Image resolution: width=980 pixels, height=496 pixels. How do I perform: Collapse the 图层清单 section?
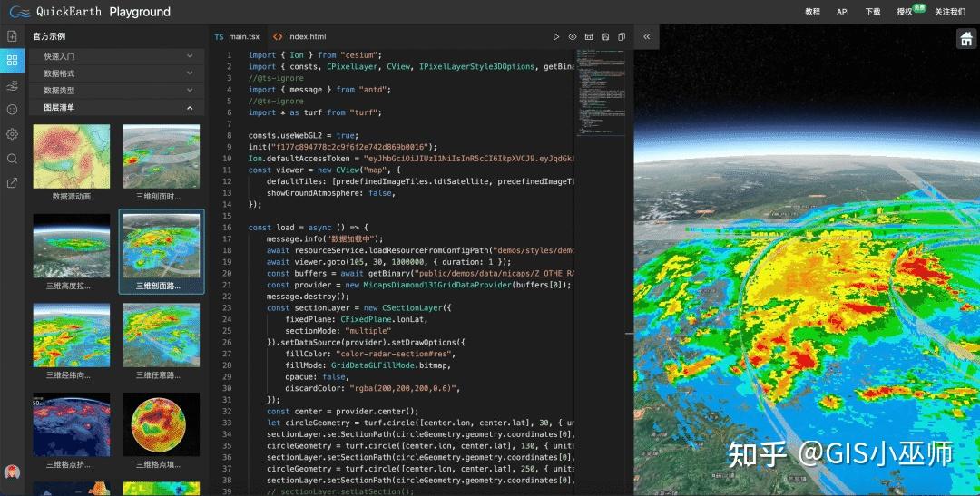(117, 107)
